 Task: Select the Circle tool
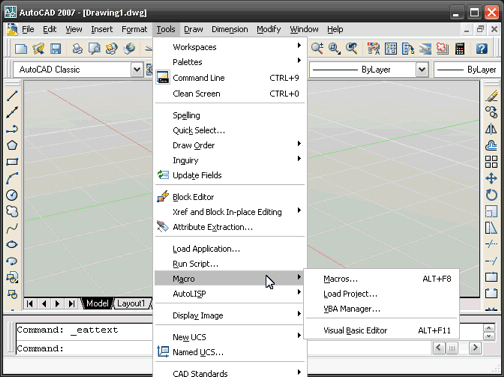(x=12, y=195)
